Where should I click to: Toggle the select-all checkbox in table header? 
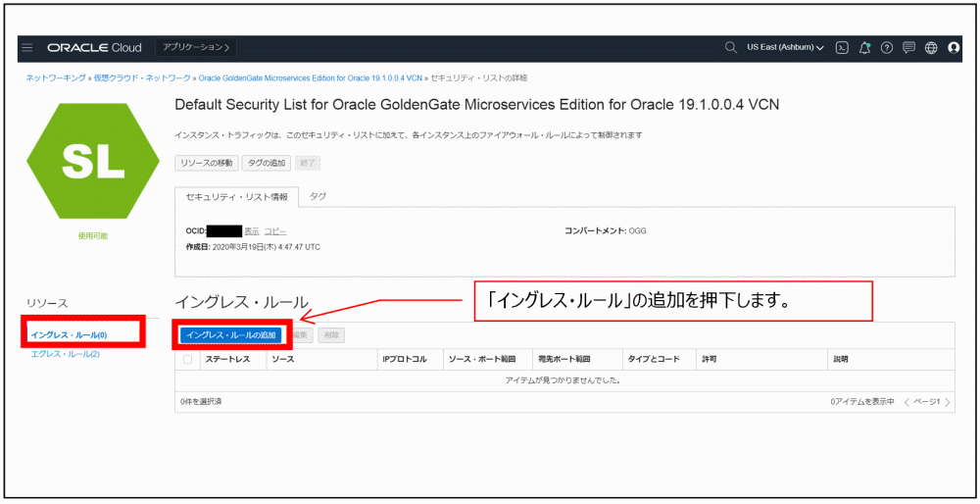pyautogui.click(x=187, y=360)
